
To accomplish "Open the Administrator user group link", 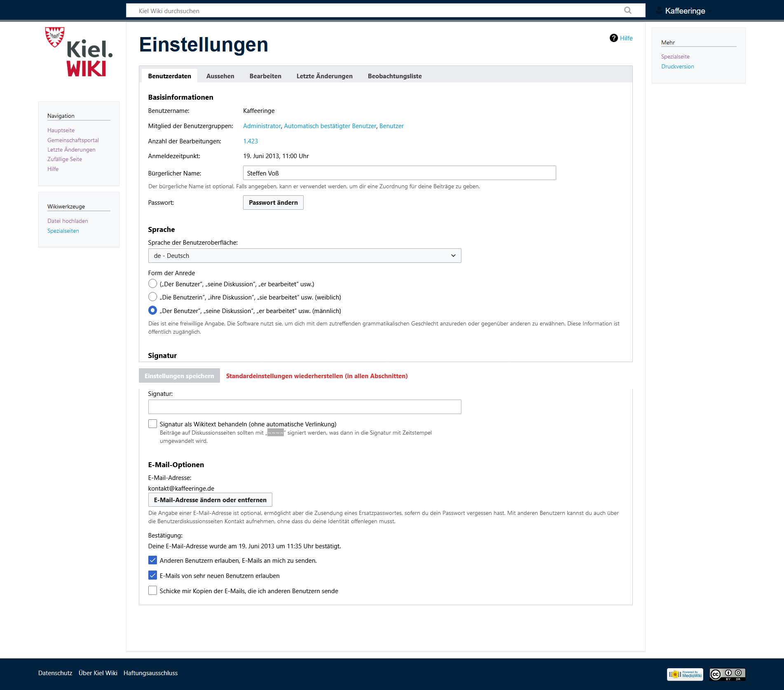I will pyautogui.click(x=262, y=126).
